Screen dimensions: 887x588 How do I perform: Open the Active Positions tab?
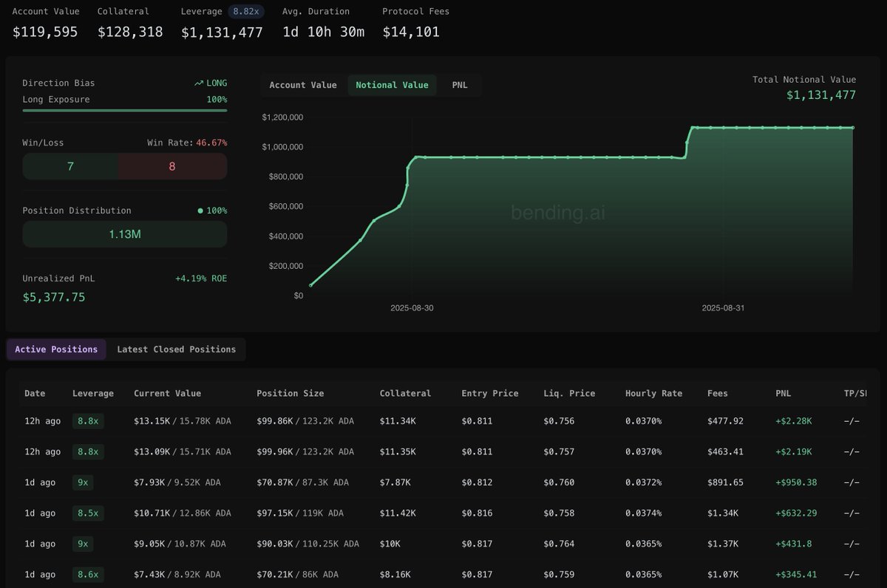[x=56, y=349]
